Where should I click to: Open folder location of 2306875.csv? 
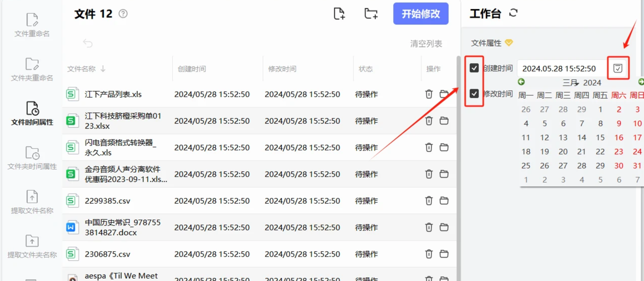(x=444, y=254)
